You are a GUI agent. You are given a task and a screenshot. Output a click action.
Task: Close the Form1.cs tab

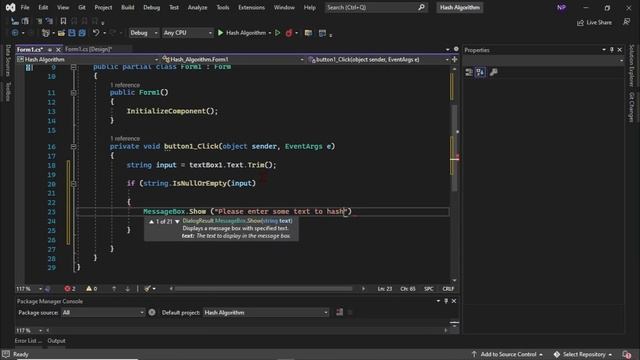(58, 49)
